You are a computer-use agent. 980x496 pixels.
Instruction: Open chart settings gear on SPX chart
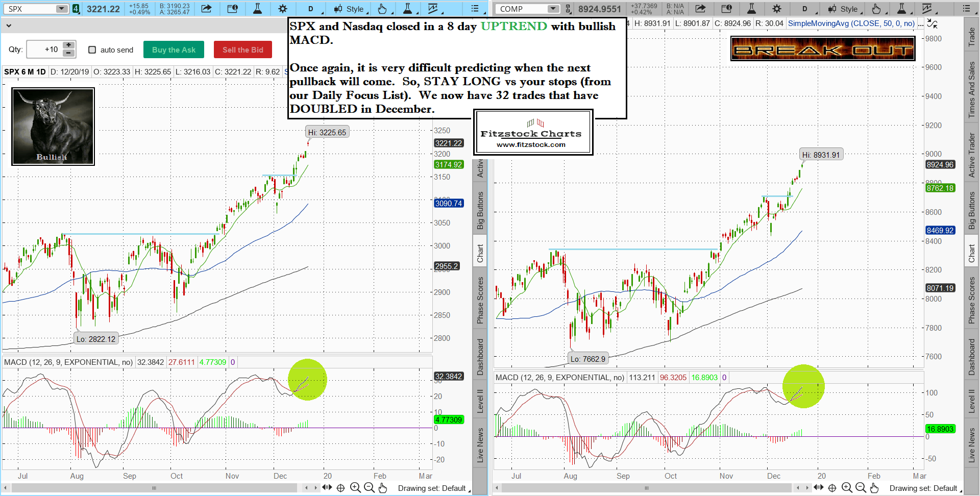click(x=283, y=9)
